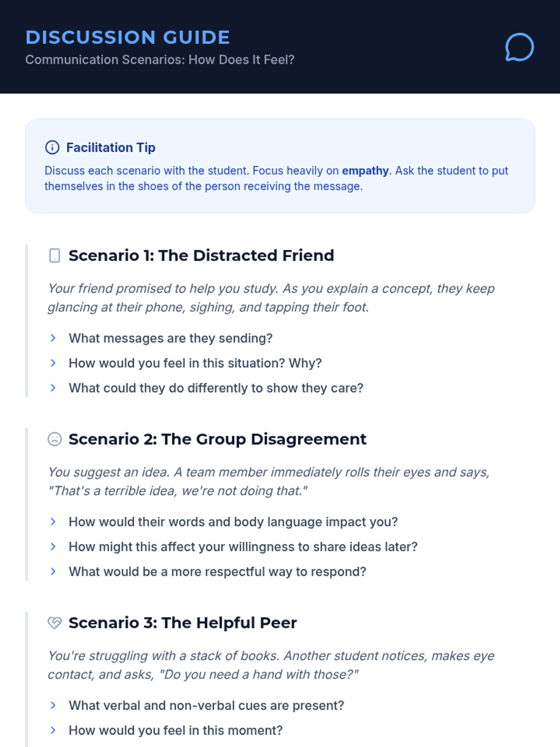Click chevron beside "What messages are they sending?"
Image resolution: width=560 pixels, height=747 pixels.
point(53,338)
